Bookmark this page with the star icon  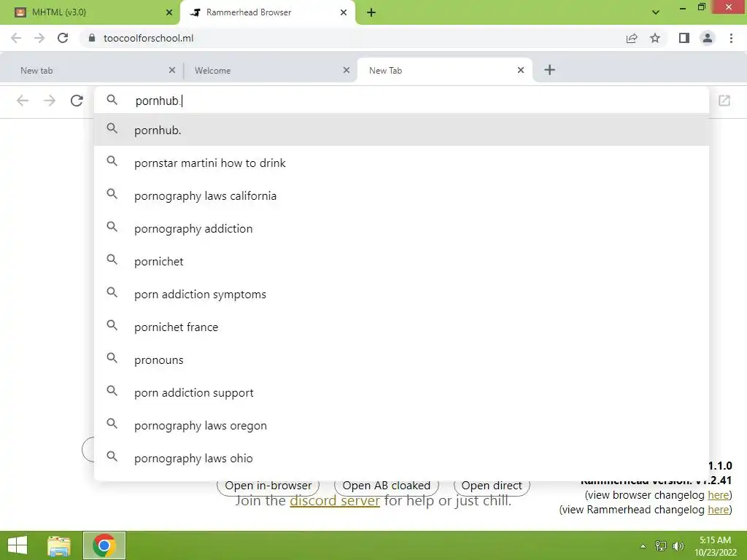tap(655, 38)
